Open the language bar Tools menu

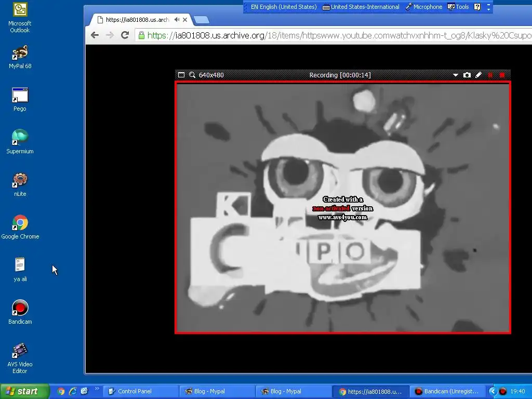[458, 7]
